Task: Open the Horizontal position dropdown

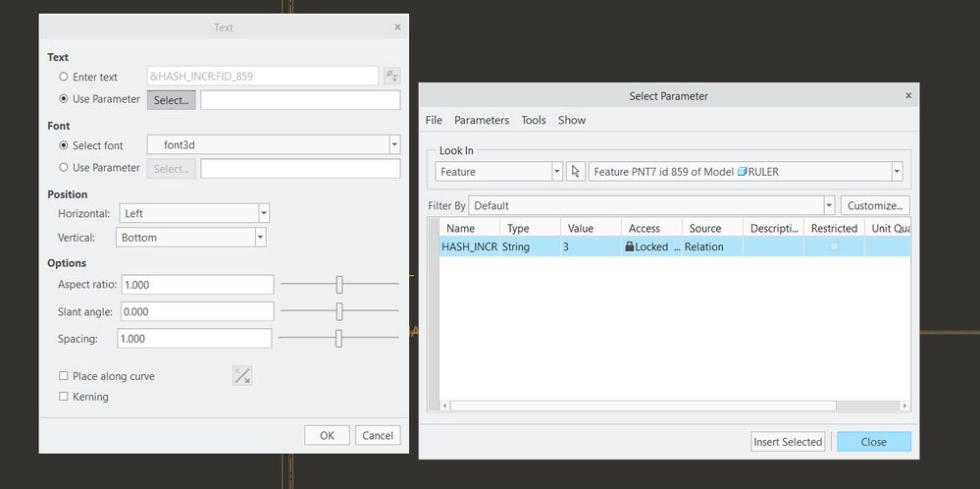Action: pyautogui.click(x=263, y=213)
